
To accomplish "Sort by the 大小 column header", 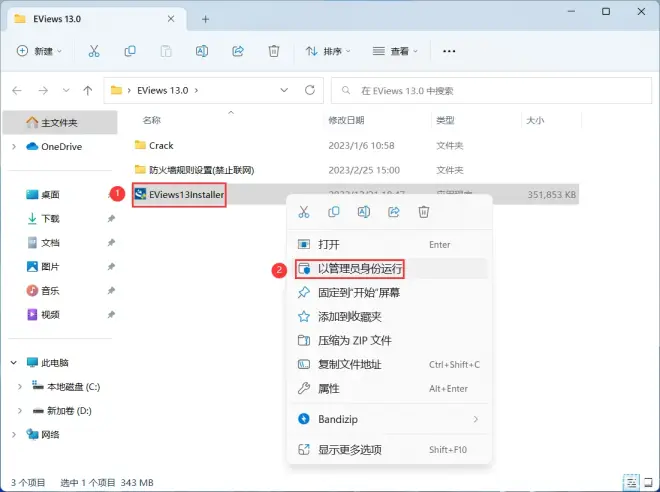I will [x=535, y=120].
